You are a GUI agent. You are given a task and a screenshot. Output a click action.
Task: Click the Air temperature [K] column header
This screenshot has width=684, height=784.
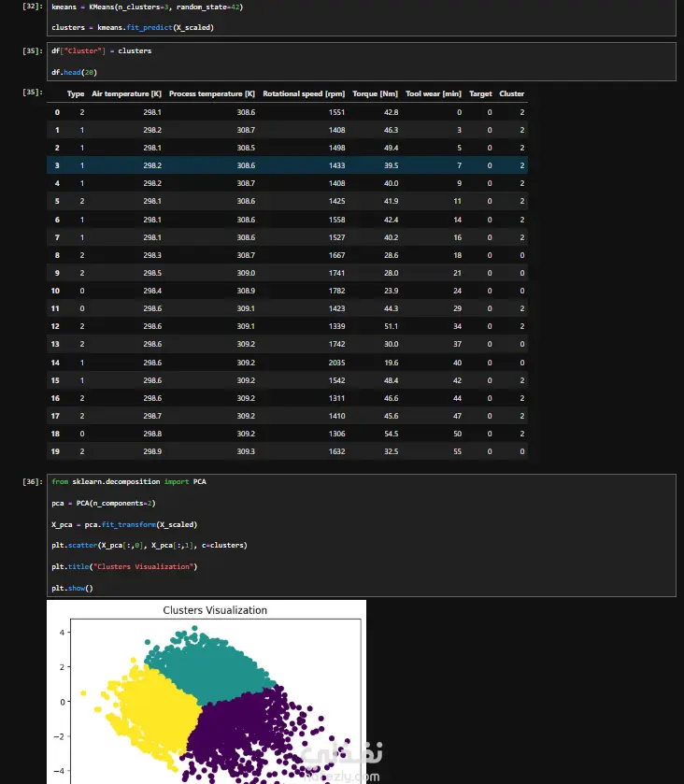(126, 93)
